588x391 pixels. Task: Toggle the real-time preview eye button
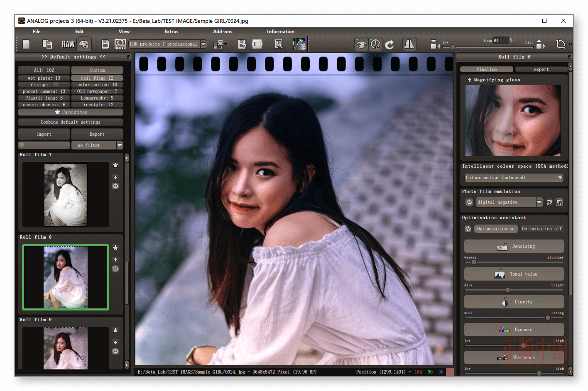pyautogui.click(x=361, y=44)
